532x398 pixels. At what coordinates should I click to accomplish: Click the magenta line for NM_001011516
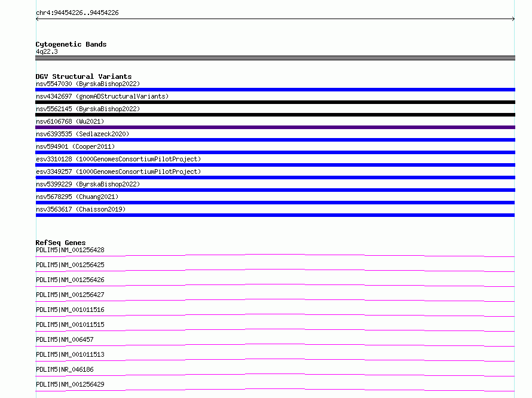coord(275,315)
